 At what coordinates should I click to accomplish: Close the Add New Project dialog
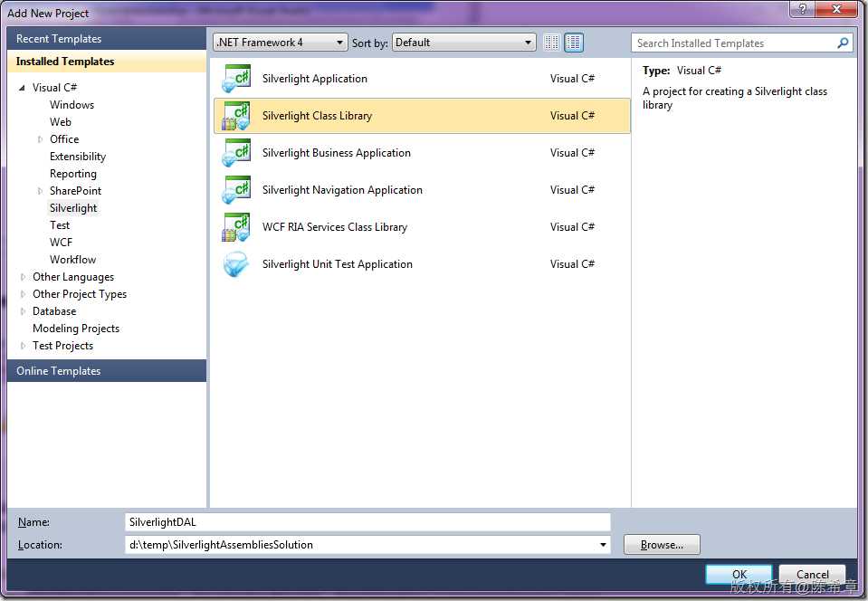(x=836, y=9)
